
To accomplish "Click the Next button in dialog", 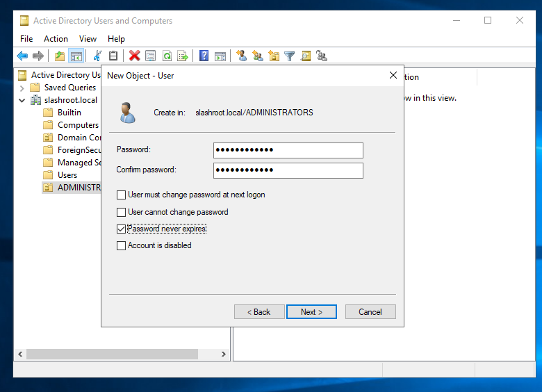I will coord(311,312).
